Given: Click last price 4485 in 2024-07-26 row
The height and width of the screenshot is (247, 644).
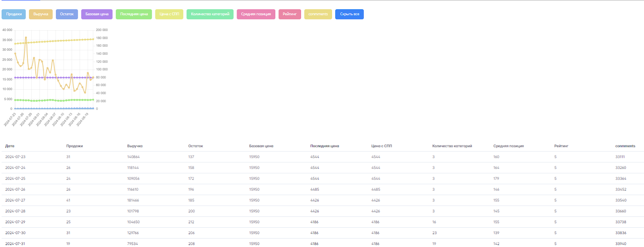Looking at the screenshot, I should pyautogui.click(x=315, y=189).
